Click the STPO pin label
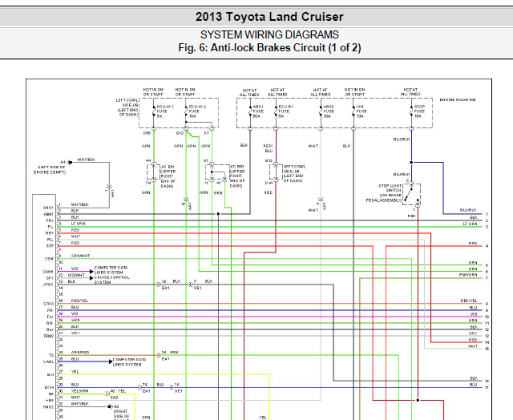Viewport: 513px width, 420px height. 48,304
